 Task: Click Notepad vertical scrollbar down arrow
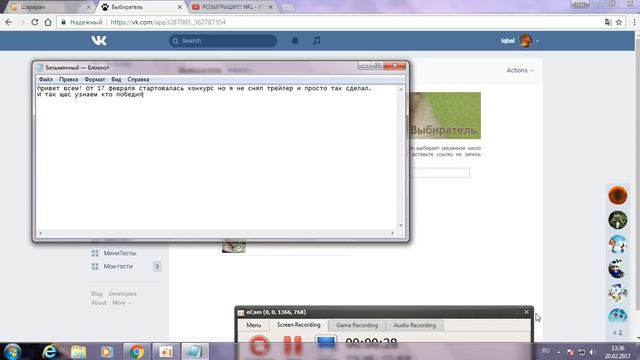click(x=401, y=225)
